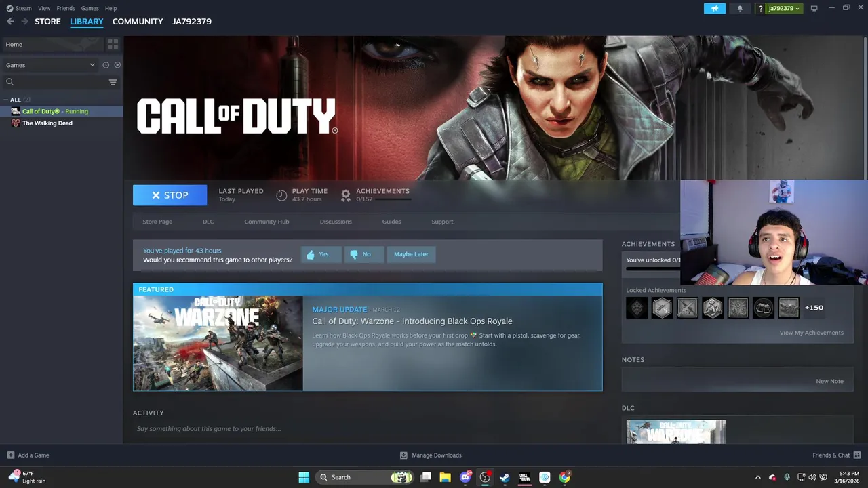
Task: Open File Explorer from taskbar
Action: pos(445,477)
